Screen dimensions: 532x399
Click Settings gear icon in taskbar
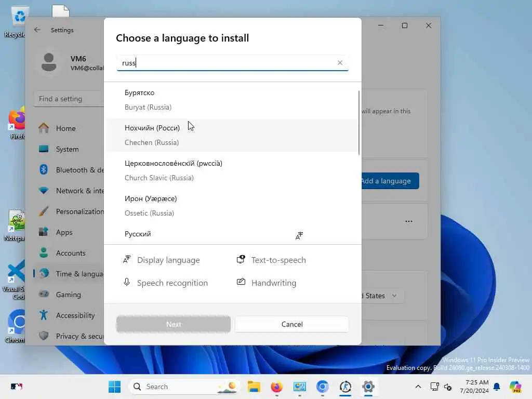pyautogui.click(x=368, y=387)
